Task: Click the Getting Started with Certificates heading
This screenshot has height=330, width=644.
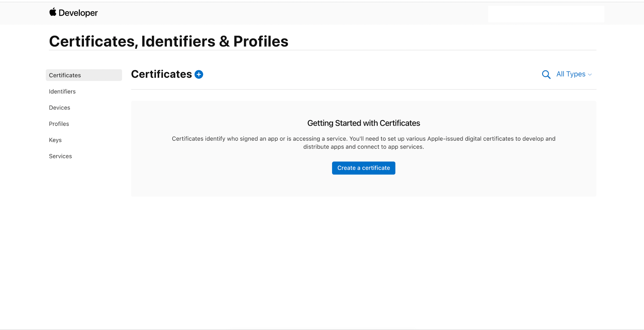Action: [x=364, y=123]
